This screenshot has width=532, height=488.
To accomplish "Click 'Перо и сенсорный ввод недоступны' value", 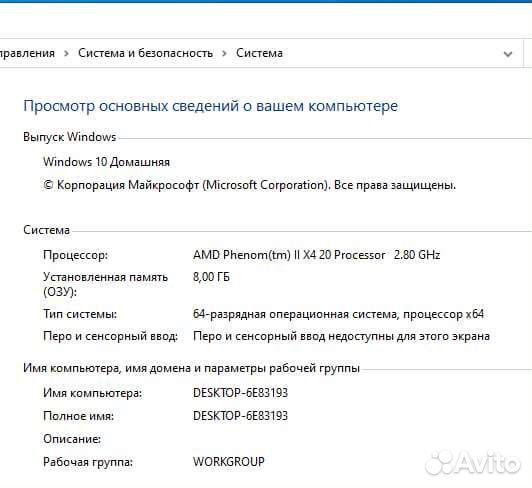I will (x=341, y=336).
